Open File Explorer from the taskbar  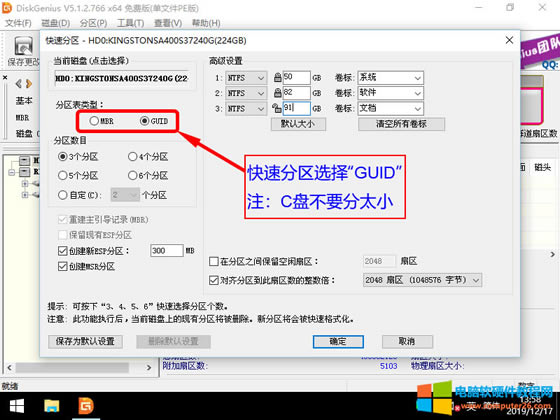click(51, 406)
